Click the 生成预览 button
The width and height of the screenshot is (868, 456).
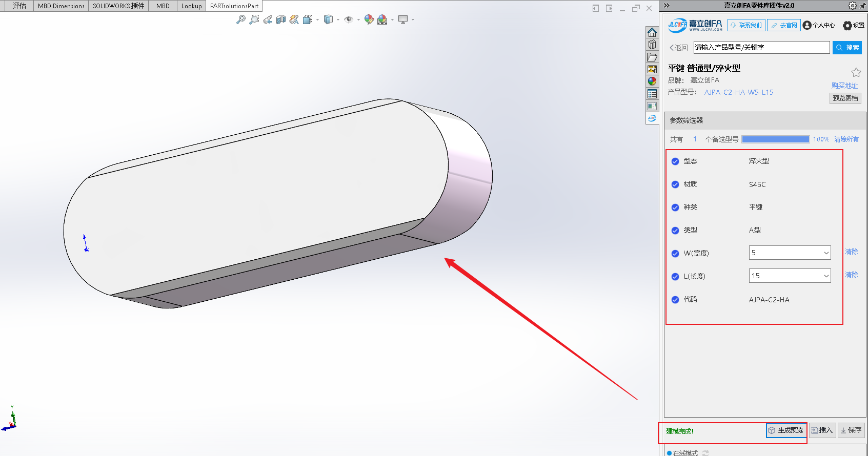point(786,430)
